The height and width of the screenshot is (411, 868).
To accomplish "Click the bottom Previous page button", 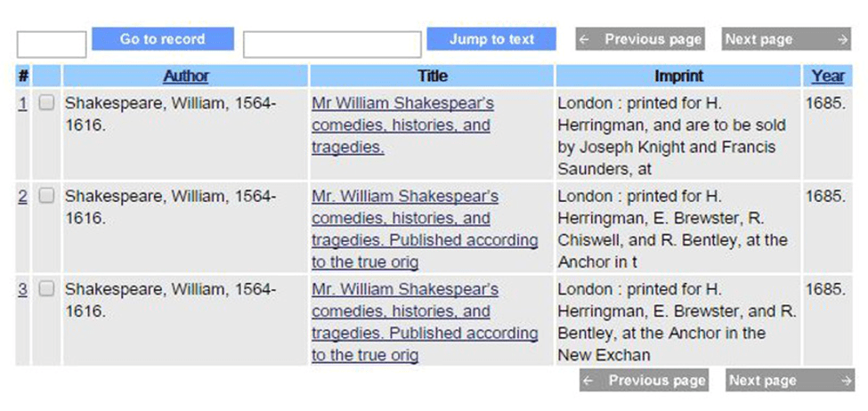I will coord(644,381).
